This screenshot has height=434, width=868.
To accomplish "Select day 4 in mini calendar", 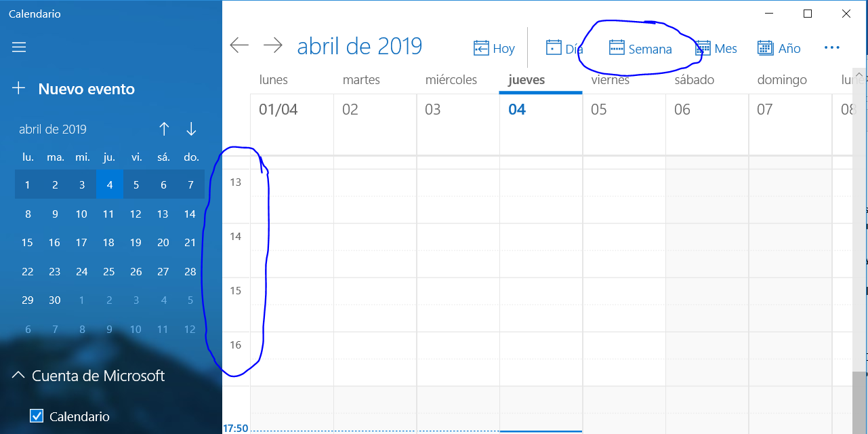I will [110, 184].
